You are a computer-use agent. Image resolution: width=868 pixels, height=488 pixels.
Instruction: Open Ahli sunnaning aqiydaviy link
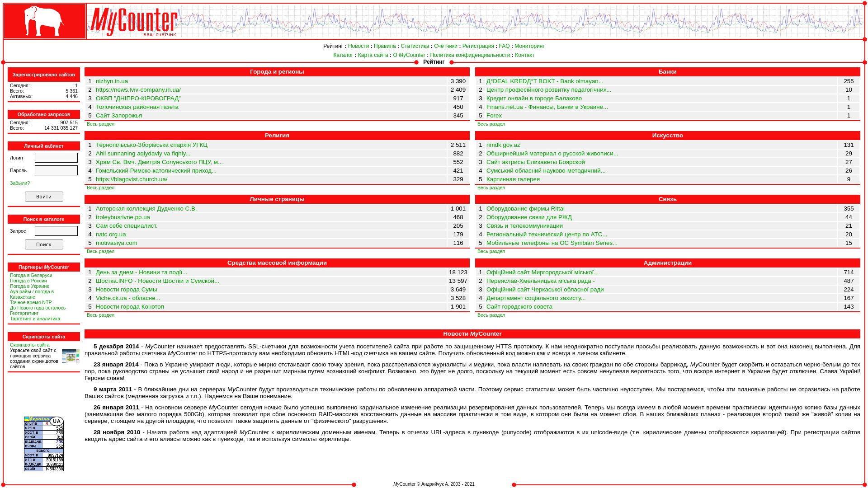[143, 154]
